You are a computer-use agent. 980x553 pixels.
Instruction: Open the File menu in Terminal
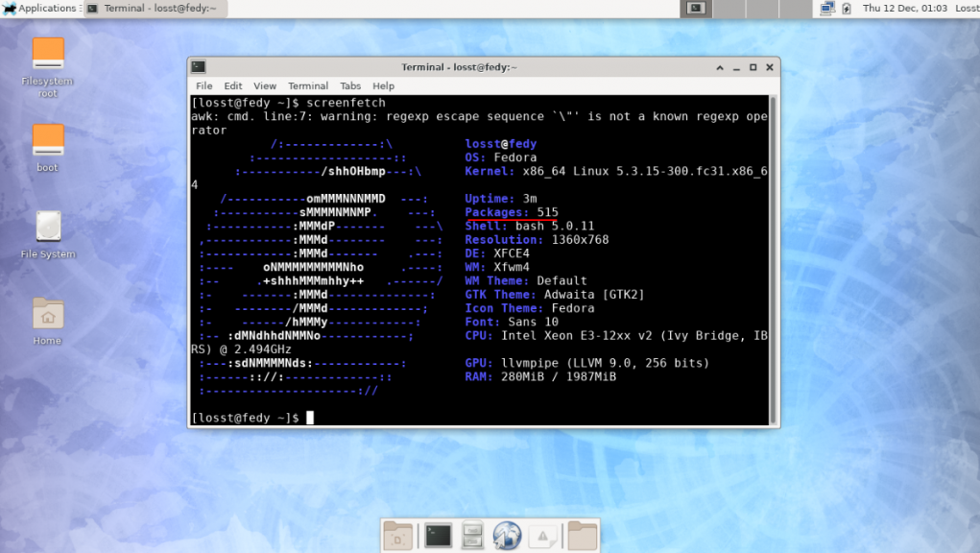click(x=203, y=85)
